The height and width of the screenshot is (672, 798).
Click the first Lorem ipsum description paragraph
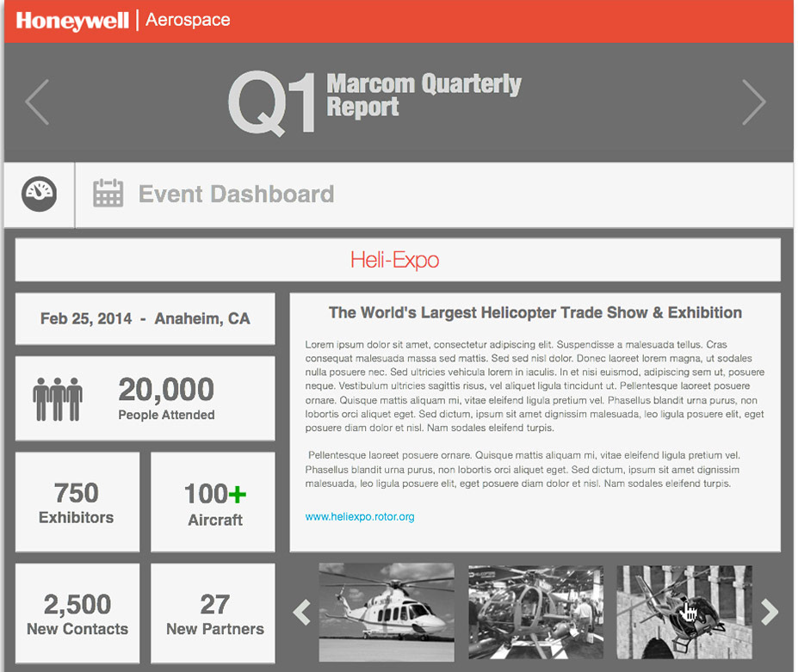click(x=535, y=386)
